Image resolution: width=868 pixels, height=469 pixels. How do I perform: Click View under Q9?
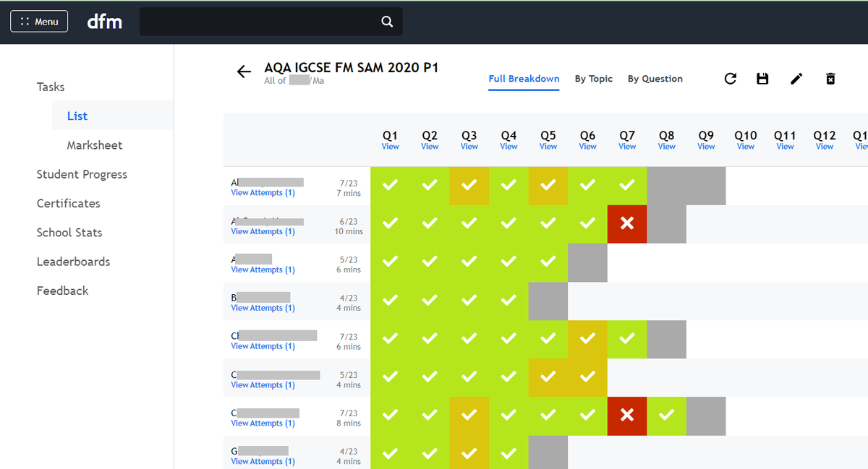(706, 147)
